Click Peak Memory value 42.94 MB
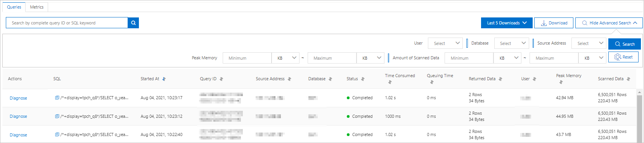The image size is (644, 143). (x=564, y=98)
